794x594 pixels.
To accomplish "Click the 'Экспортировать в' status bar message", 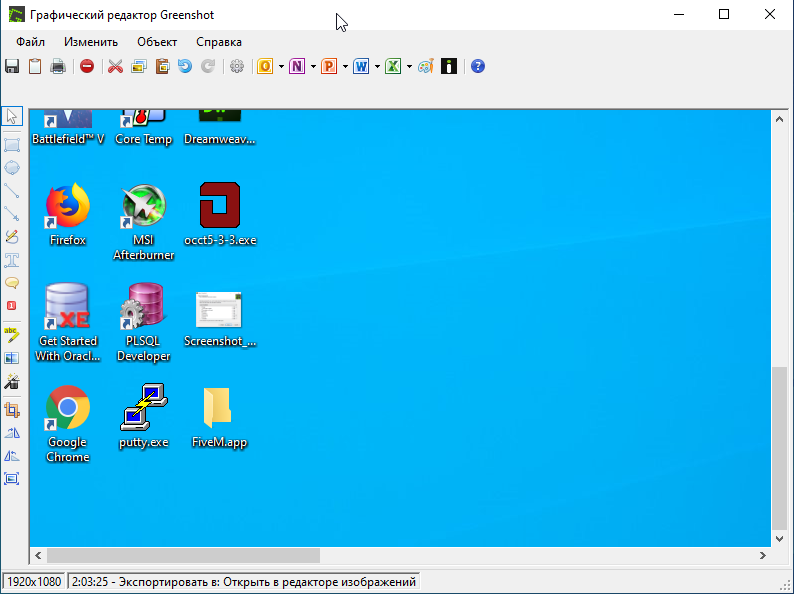I will 244,582.
